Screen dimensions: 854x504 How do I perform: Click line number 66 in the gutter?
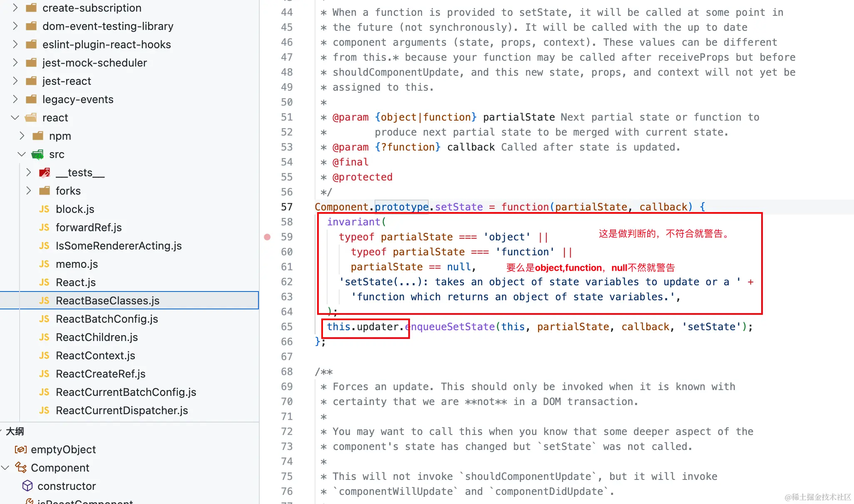[x=287, y=342]
